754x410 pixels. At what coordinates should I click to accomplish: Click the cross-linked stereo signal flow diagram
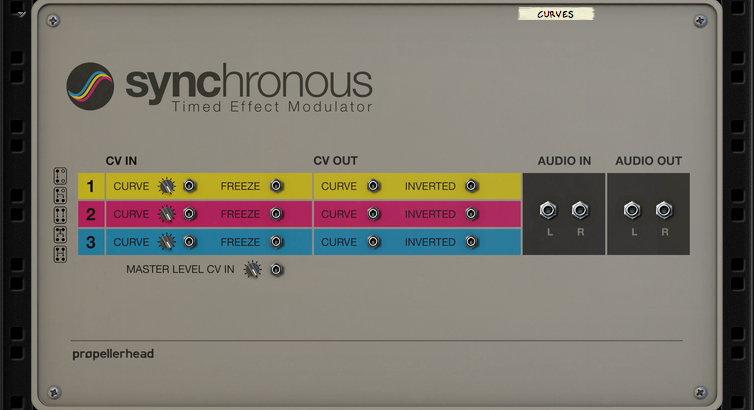(x=60, y=254)
